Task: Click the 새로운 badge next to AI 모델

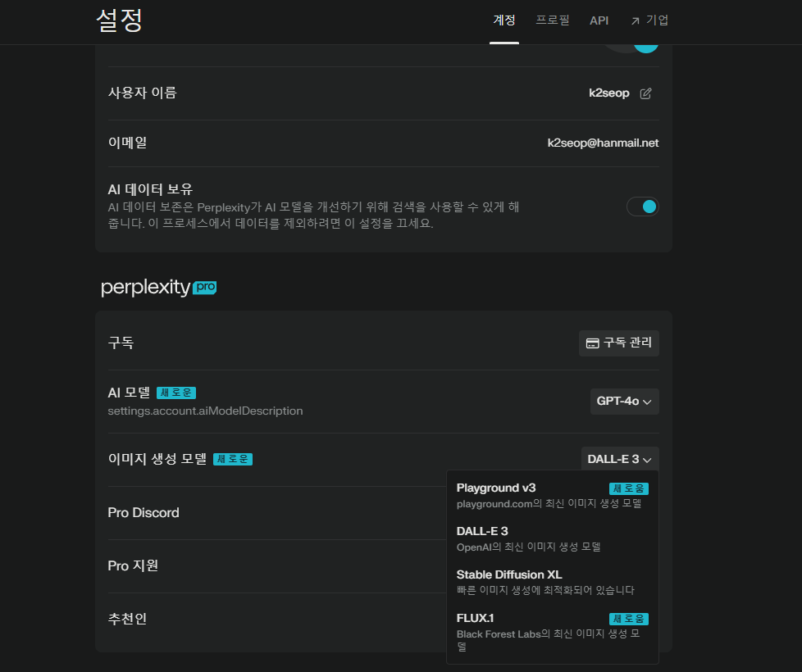Action: [176, 393]
